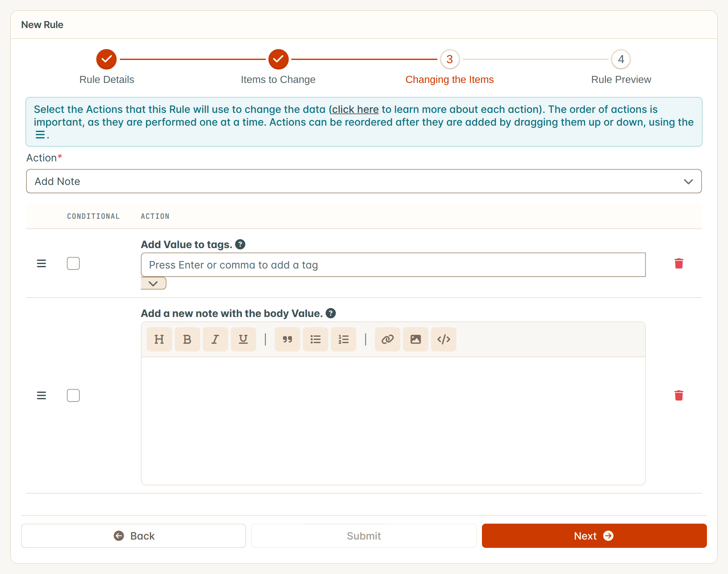
Task: Click the Back button
Action: (133, 536)
